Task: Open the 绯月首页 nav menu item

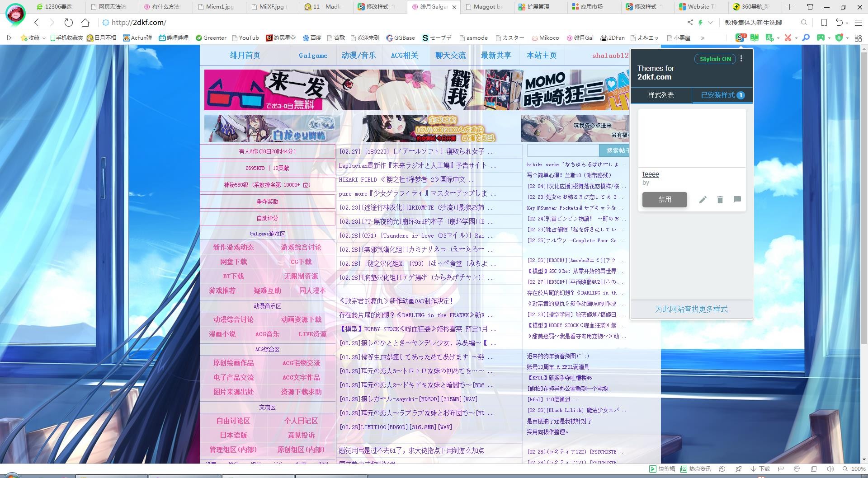Action: point(245,56)
